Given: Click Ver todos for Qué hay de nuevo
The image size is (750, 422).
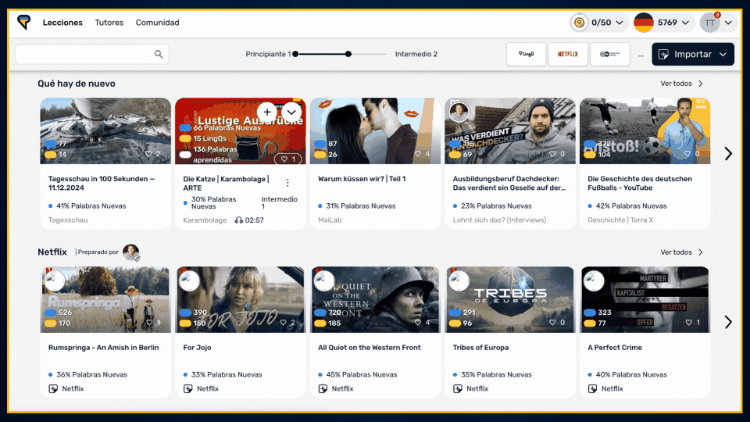Looking at the screenshot, I should click(682, 84).
